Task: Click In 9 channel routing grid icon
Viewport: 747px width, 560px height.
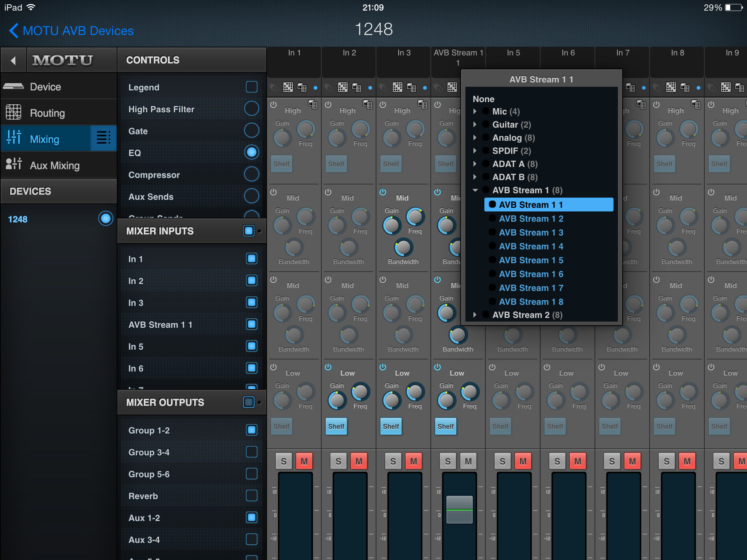Action: pyautogui.click(x=726, y=87)
